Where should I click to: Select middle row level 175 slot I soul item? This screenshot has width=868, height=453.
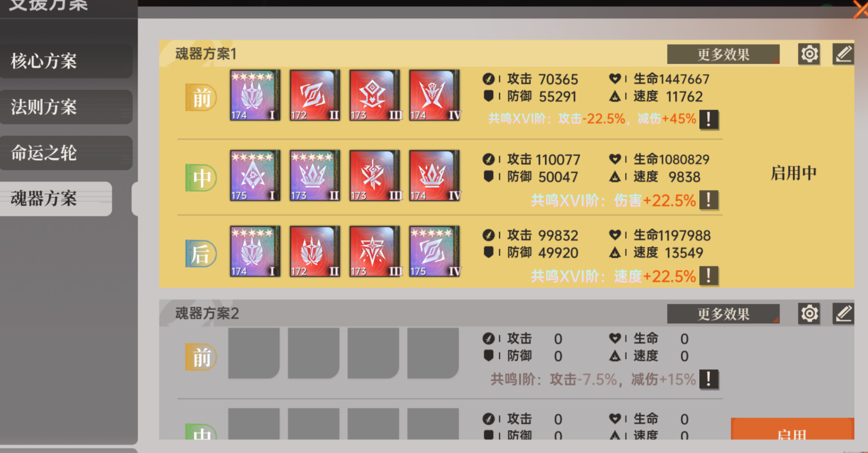[x=255, y=175]
